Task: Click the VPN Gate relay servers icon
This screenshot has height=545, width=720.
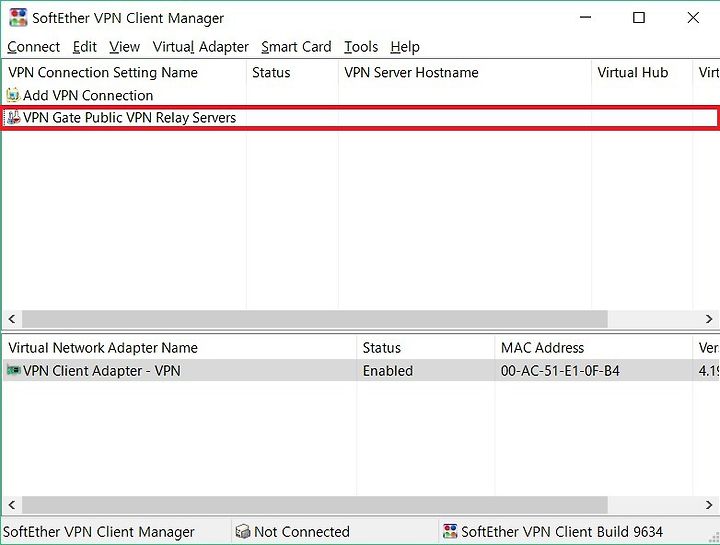Action: click(13, 118)
